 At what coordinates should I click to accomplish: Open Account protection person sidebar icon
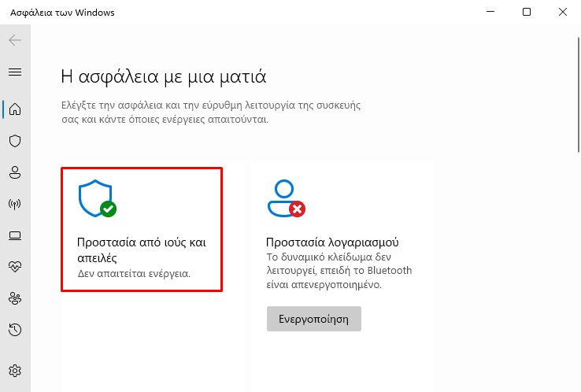[15, 172]
